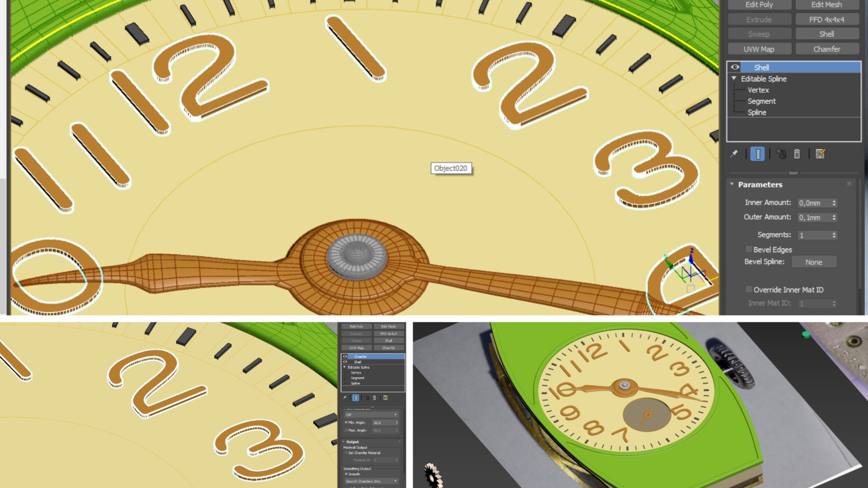The image size is (868, 488).
Task: Pin the modifier stack in the top panel
Action: [734, 154]
